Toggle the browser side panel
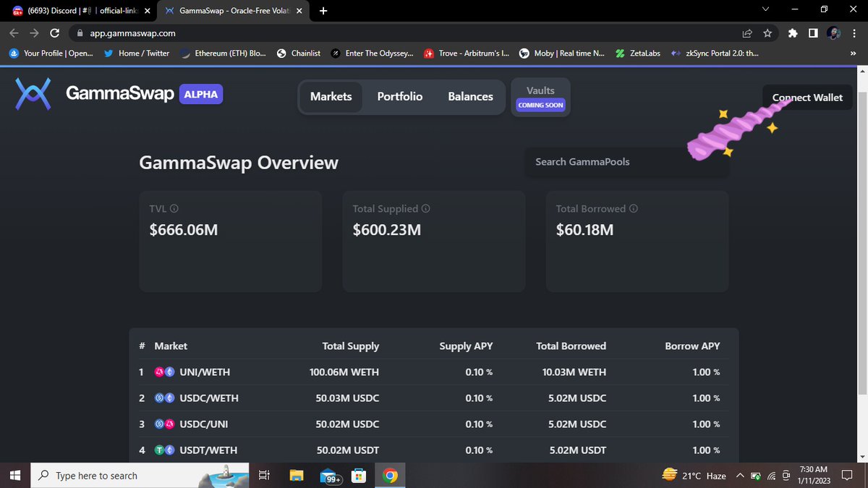 813,33
